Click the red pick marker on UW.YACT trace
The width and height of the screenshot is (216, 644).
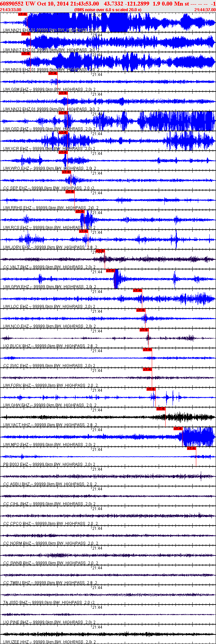point(161,409)
